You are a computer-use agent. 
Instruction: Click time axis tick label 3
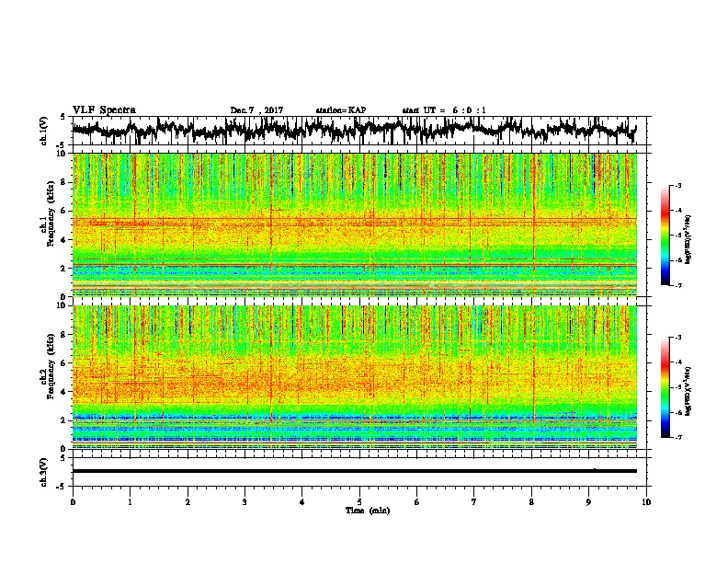245,502
